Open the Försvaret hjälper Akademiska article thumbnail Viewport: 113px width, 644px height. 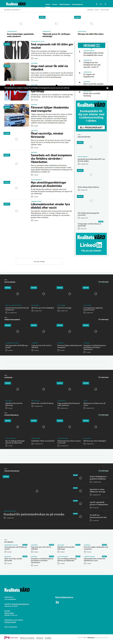17,115
